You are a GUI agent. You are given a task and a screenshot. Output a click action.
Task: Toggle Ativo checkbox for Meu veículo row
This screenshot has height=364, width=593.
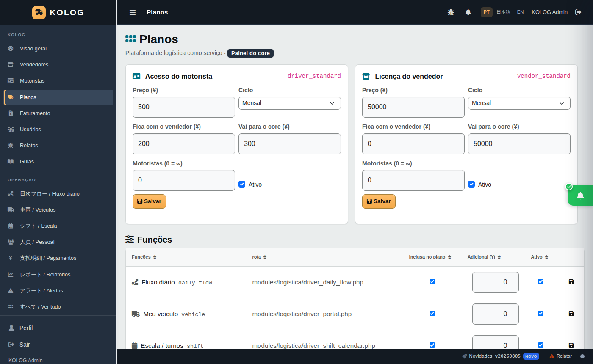(x=540, y=313)
